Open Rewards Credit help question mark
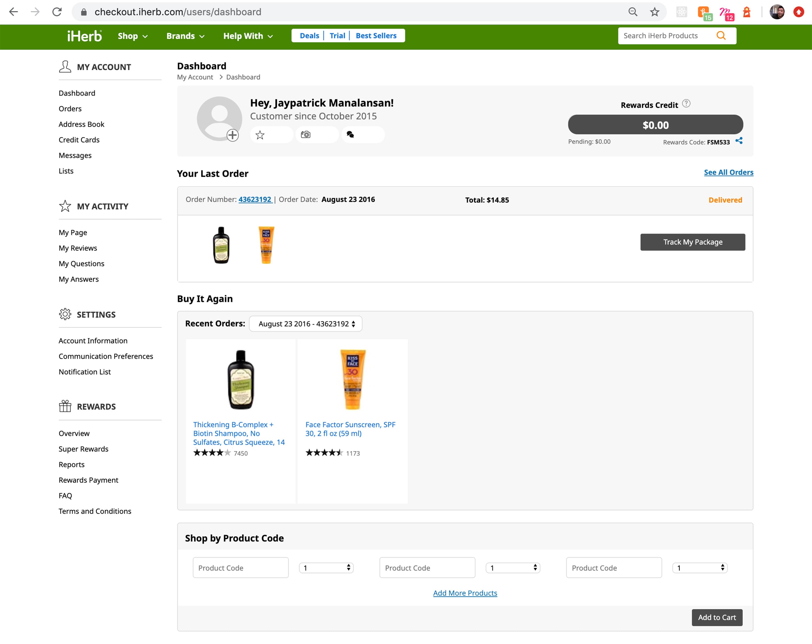 (x=686, y=103)
